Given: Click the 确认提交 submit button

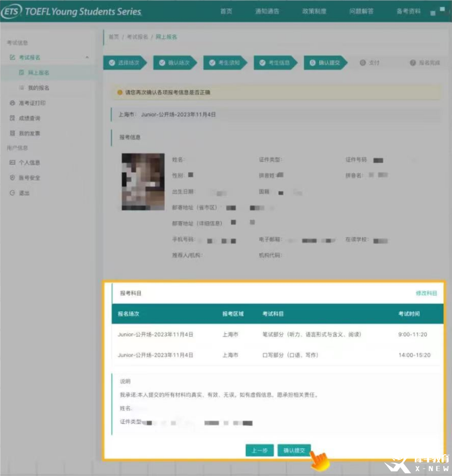Looking at the screenshot, I should point(294,450).
